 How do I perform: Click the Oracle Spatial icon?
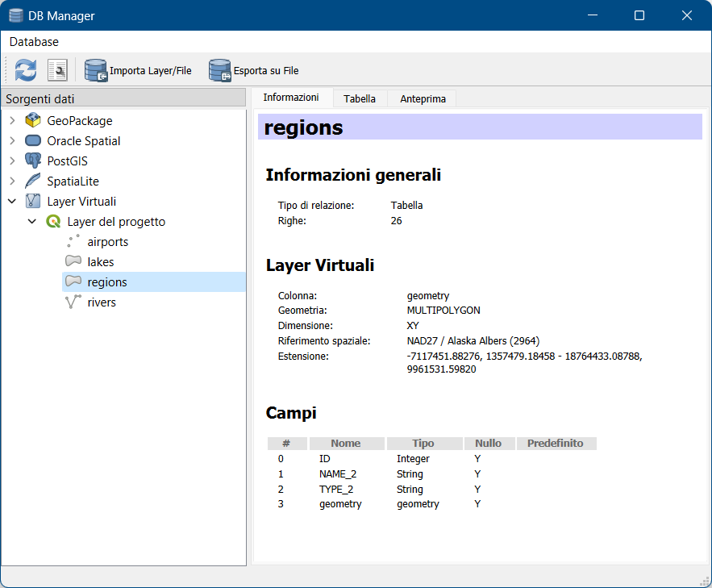tap(33, 141)
